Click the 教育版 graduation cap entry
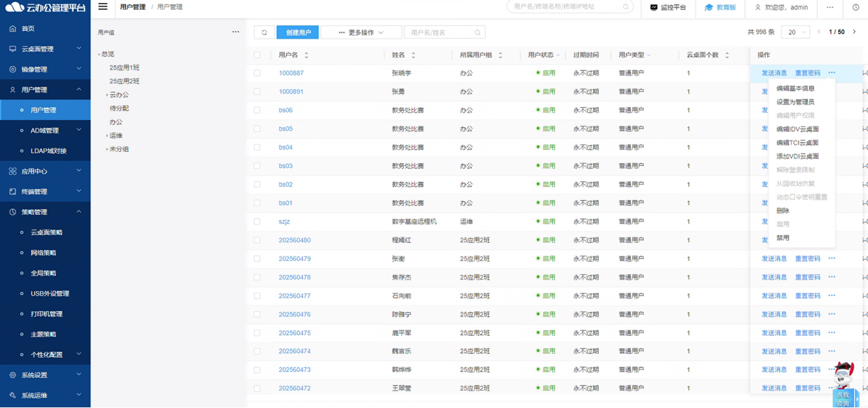Screen dimensions: 868x408 click(720, 8)
